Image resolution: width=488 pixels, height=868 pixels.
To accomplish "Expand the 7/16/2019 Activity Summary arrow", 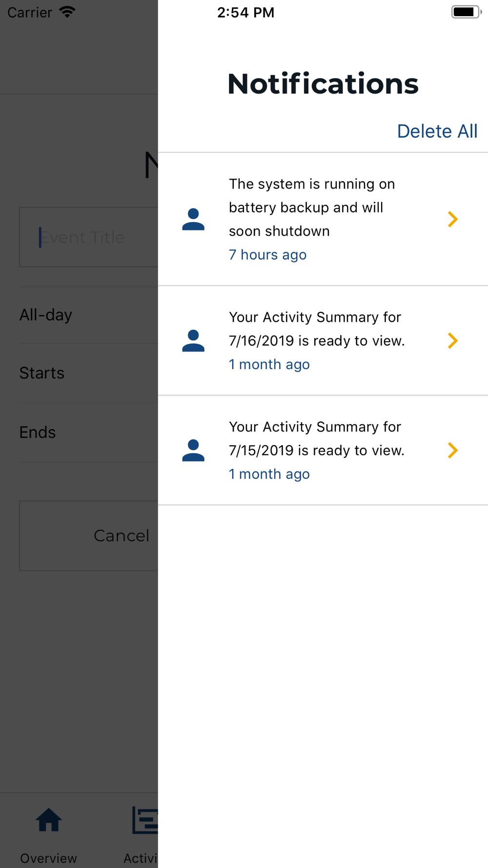I will click(x=453, y=341).
